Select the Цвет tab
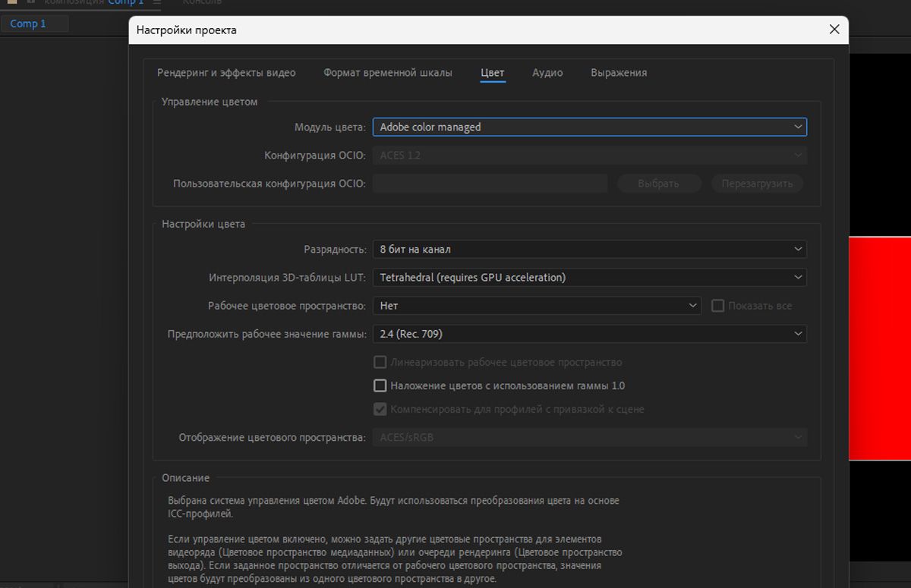 tap(493, 73)
